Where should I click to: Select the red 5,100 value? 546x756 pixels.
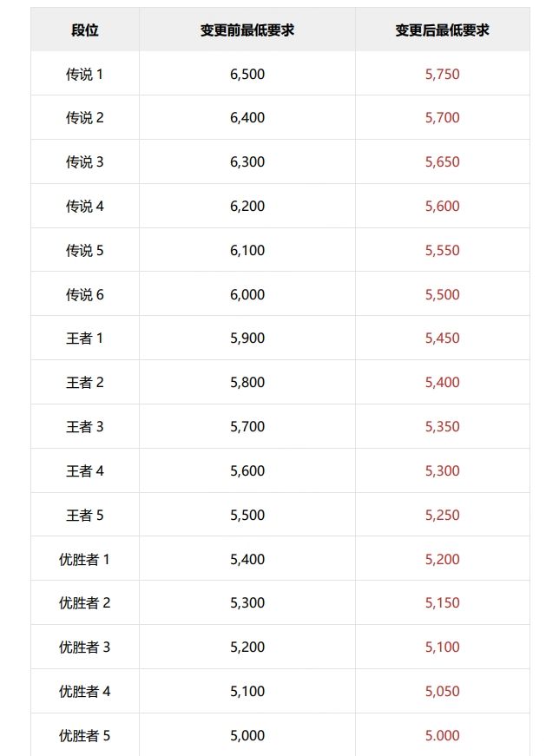pos(442,647)
